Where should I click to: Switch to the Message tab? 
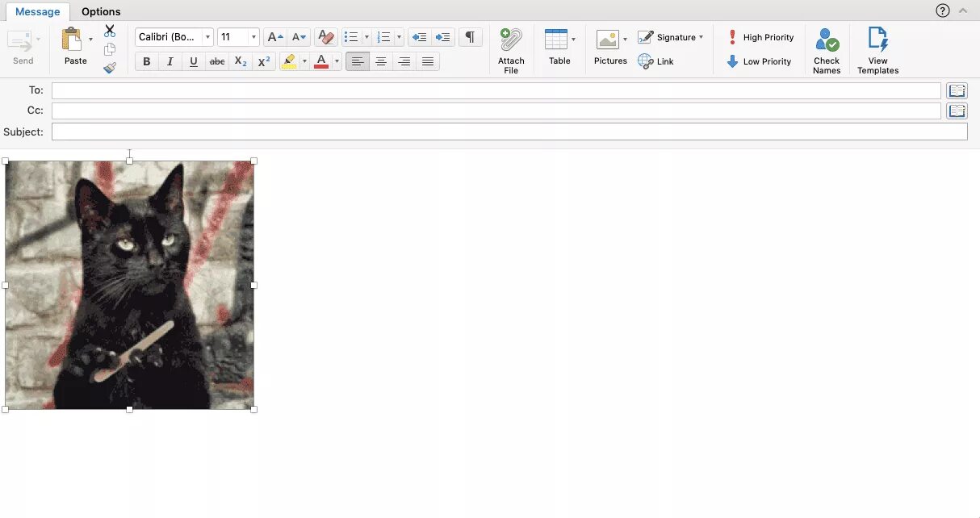[37, 11]
